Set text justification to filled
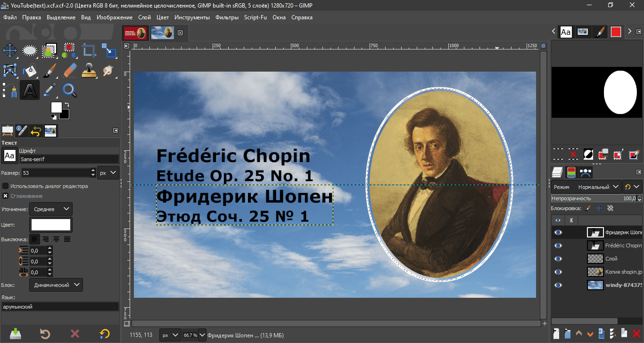 coord(67,239)
